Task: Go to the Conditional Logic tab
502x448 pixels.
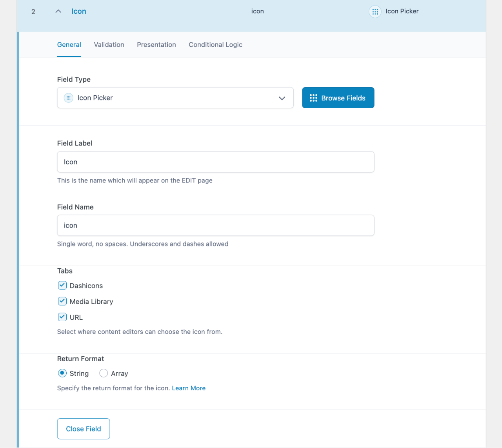Action: (215, 45)
